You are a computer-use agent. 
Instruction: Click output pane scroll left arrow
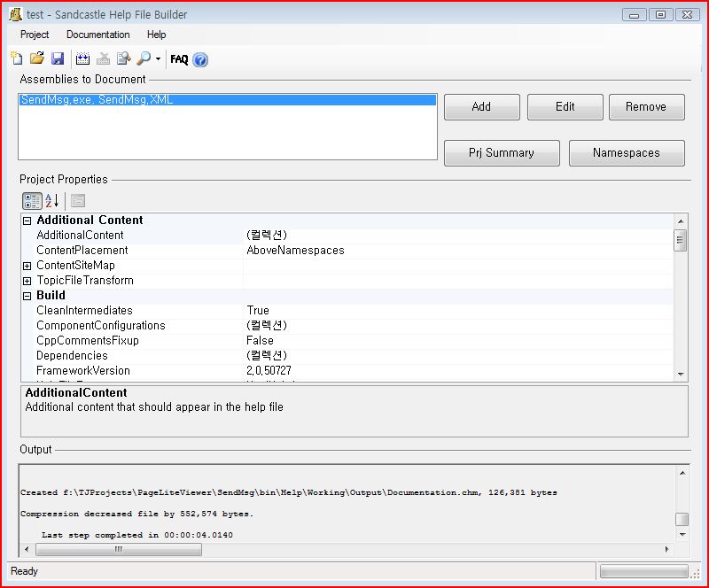pos(27,550)
